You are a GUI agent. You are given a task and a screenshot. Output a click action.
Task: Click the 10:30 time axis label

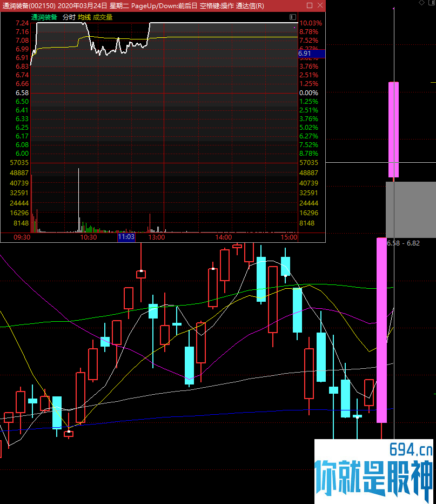(x=88, y=237)
